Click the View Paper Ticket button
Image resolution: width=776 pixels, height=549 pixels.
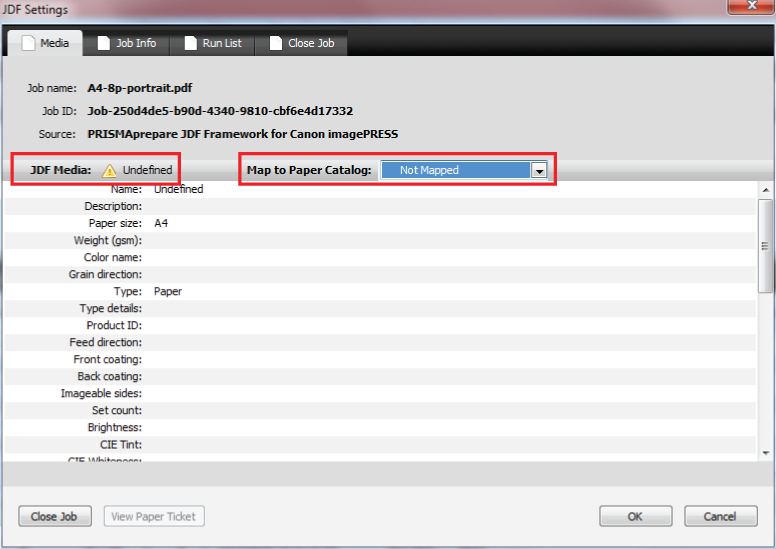[154, 517]
